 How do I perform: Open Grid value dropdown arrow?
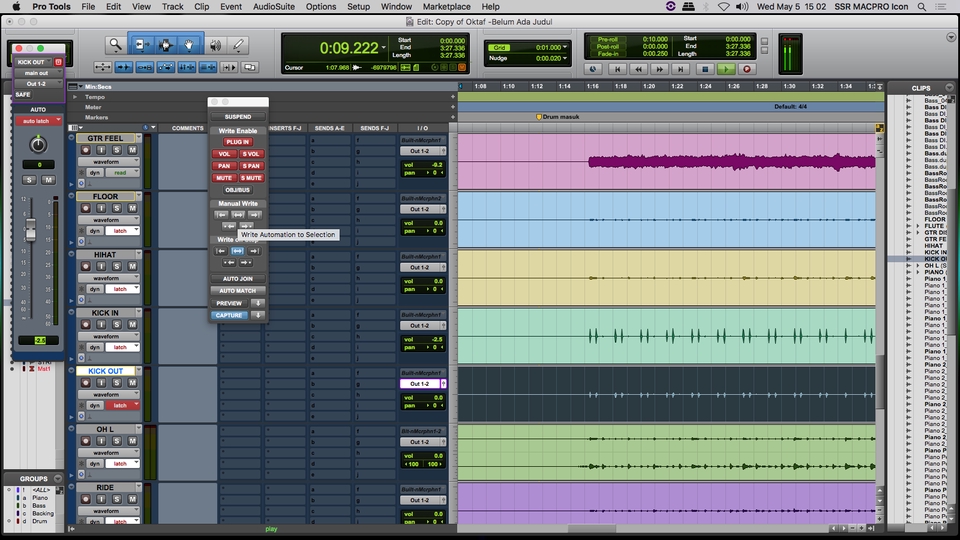(564, 47)
